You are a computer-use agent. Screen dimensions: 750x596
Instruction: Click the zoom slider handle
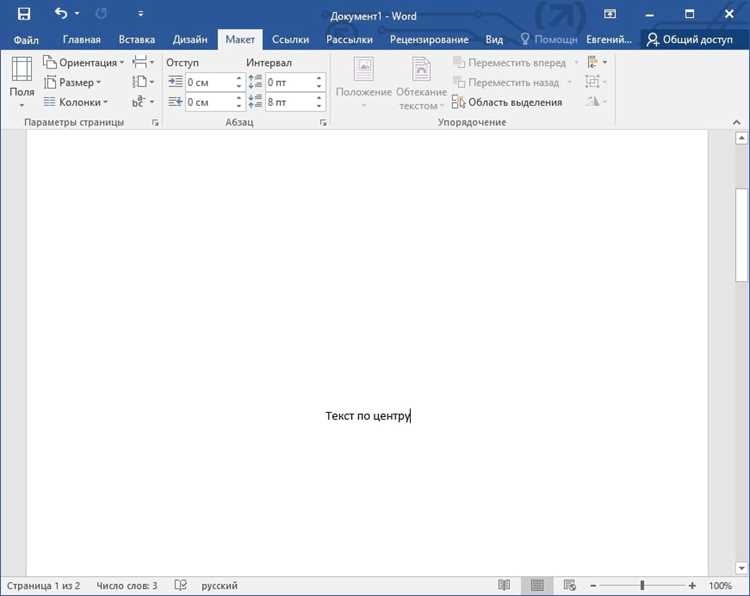tap(642, 585)
